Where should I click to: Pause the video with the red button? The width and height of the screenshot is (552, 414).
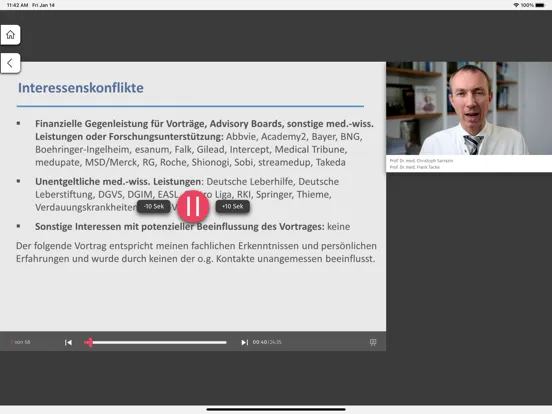[x=193, y=206]
